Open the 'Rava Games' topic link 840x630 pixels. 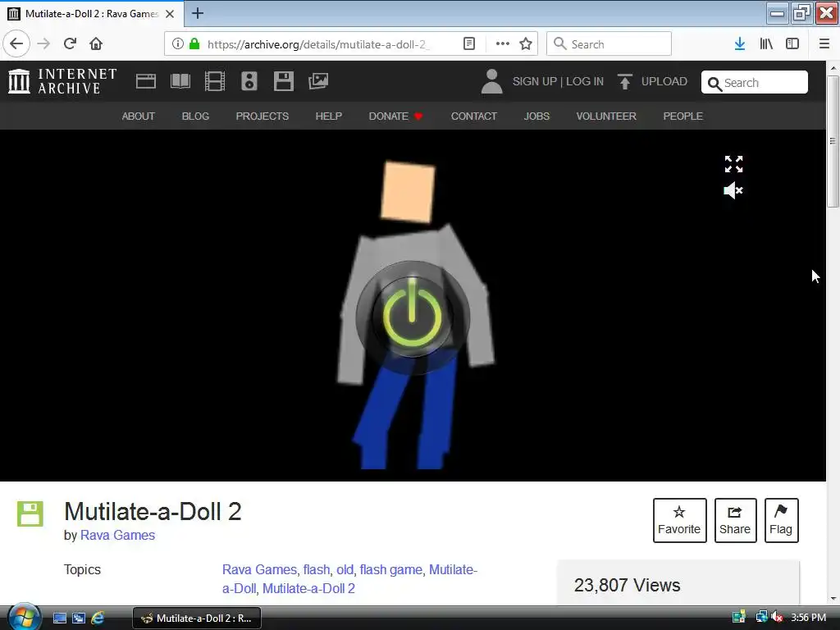tap(259, 569)
